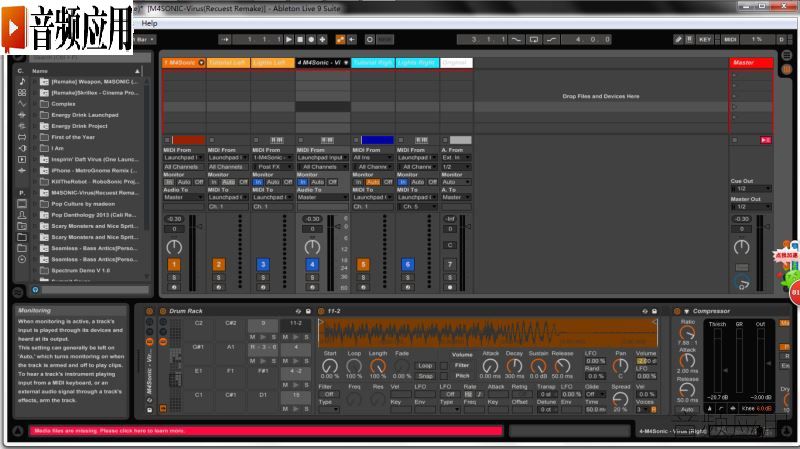Screen dimensions: 800x449
Task: Select track header 4 M4Sonic - Vi
Action: click(x=322, y=62)
